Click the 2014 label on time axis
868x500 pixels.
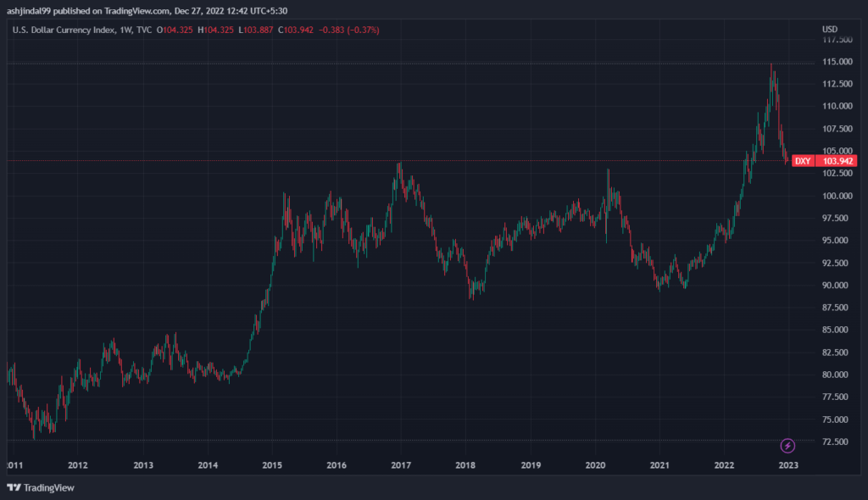(x=208, y=465)
